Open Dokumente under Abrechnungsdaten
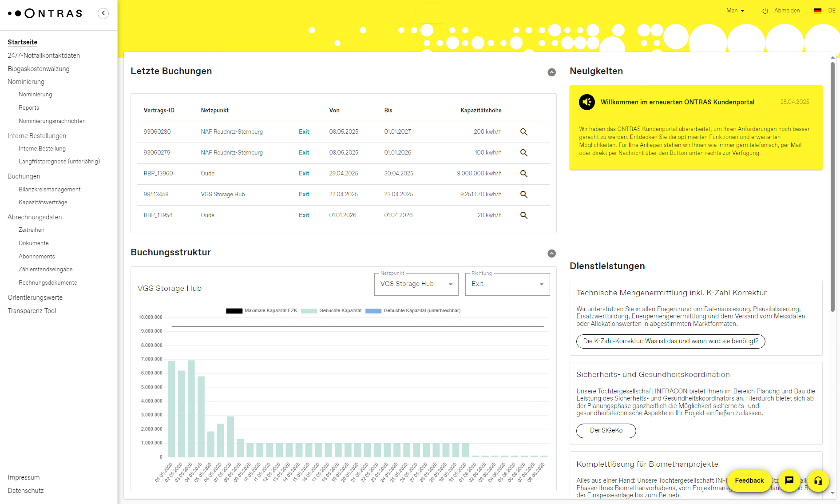 click(x=34, y=243)
